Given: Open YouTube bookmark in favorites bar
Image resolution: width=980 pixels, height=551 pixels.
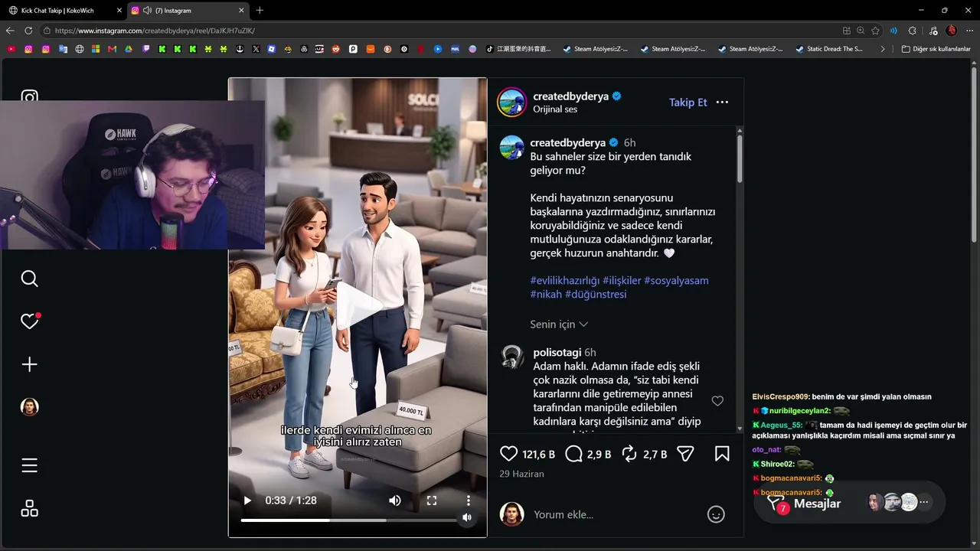Looking at the screenshot, I should click(x=11, y=49).
